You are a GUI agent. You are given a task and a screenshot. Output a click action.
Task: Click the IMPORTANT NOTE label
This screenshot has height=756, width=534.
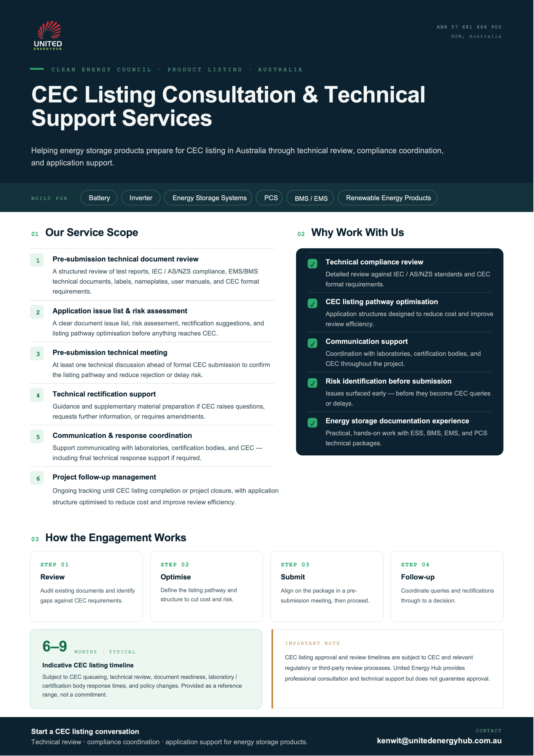[312, 643]
